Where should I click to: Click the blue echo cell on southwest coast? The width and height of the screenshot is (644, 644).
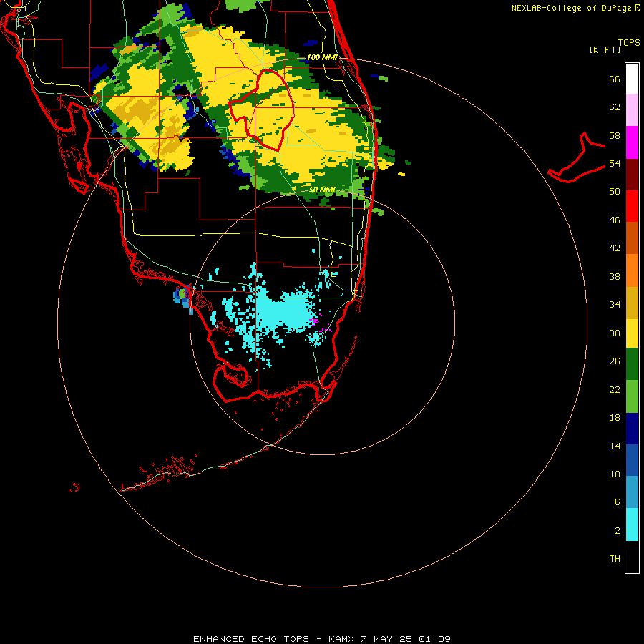[182, 296]
